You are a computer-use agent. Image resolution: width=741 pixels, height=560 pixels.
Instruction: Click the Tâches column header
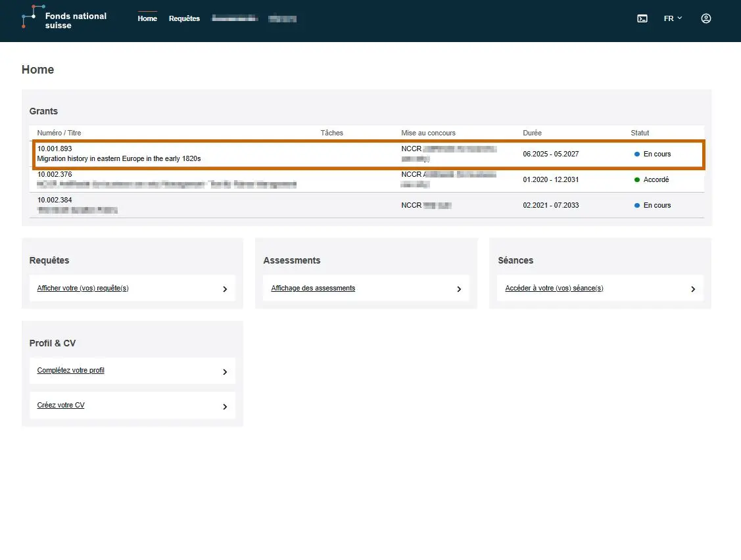[332, 133]
